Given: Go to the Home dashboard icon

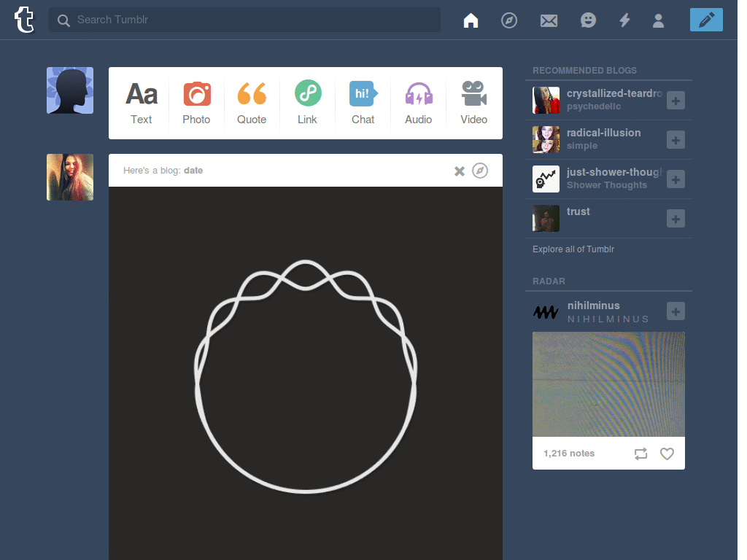Looking at the screenshot, I should [471, 20].
